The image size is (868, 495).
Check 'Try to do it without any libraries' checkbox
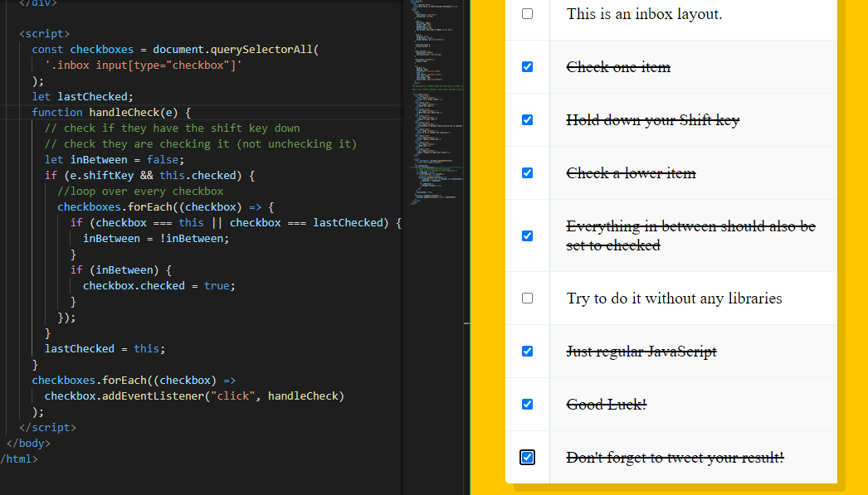click(x=527, y=298)
